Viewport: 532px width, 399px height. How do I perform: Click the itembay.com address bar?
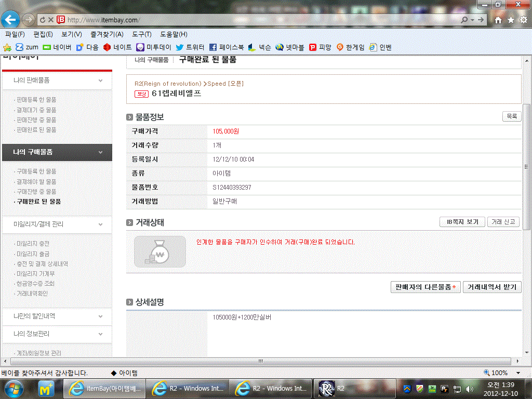(260, 20)
